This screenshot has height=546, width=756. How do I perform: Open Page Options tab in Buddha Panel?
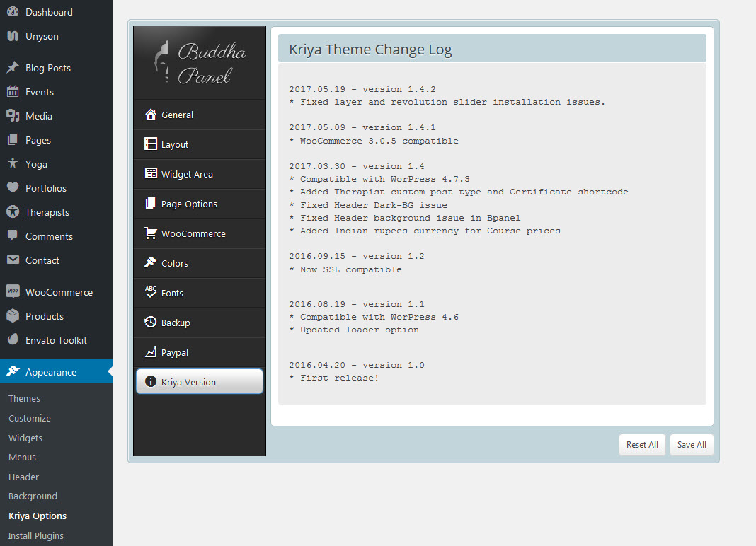pyautogui.click(x=189, y=204)
